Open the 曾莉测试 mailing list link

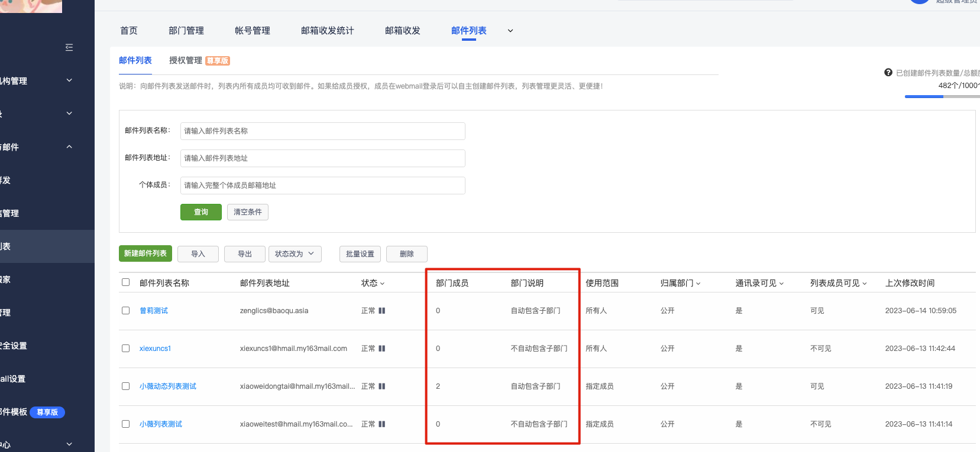click(x=154, y=311)
